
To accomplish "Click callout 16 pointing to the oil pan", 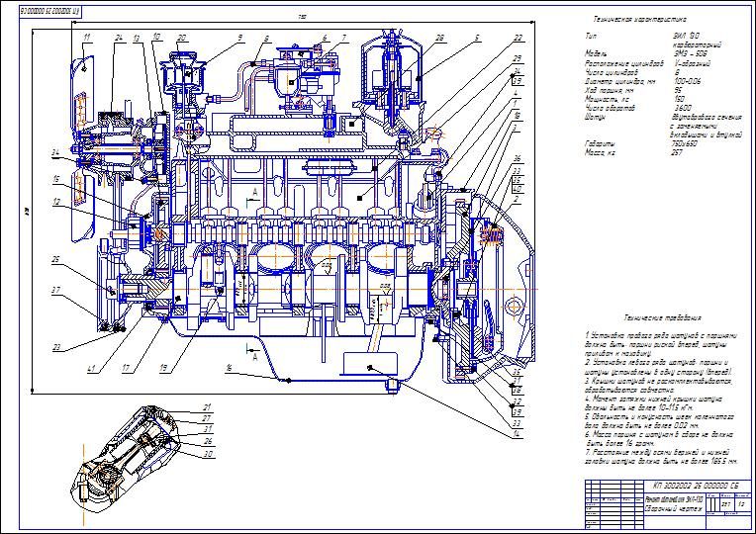I will (229, 369).
